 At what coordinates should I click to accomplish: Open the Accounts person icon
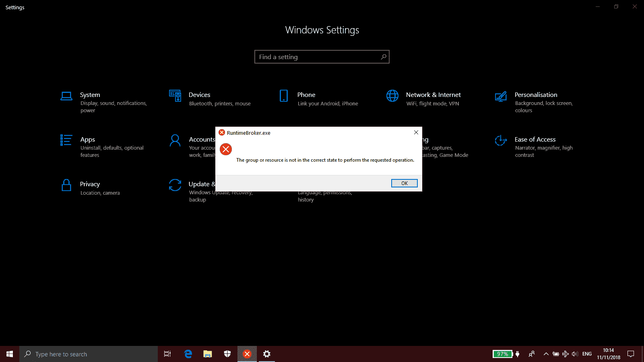pyautogui.click(x=175, y=140)
